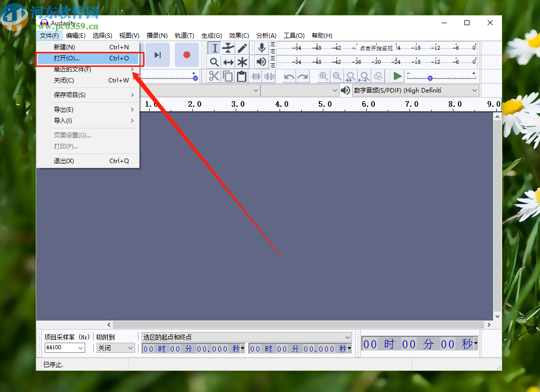Open the 选择(S) menu
540x392 pixels.
pos(102,35)
